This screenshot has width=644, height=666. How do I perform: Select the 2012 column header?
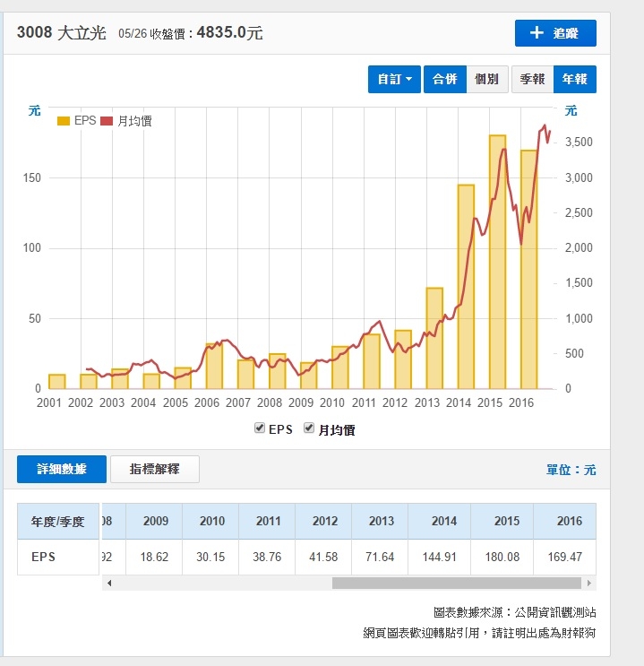click(323, 521)
